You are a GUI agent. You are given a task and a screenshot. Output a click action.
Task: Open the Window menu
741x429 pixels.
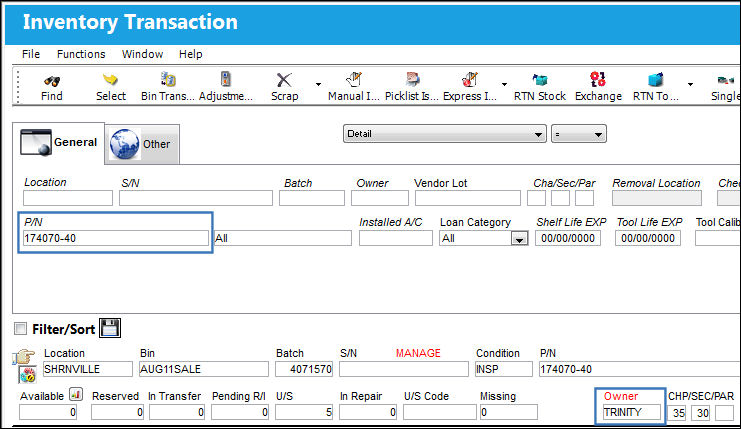pyautogui.click(x=142, y=54)
